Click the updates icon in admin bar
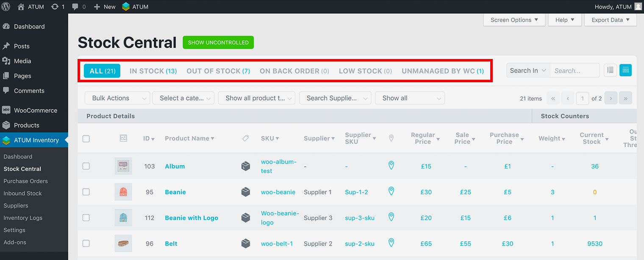The width and height of the screenshot is (644, 260). [55, 7]
